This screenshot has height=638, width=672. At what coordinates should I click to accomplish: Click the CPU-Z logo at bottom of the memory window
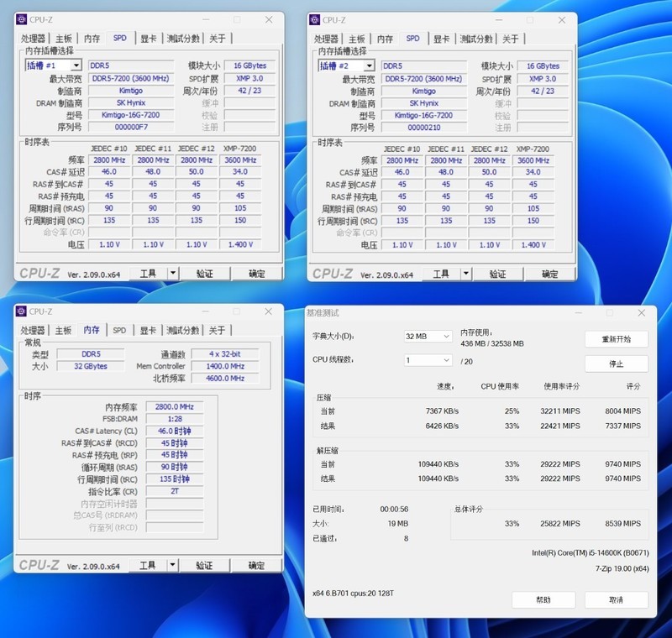(x=40, y=564)
